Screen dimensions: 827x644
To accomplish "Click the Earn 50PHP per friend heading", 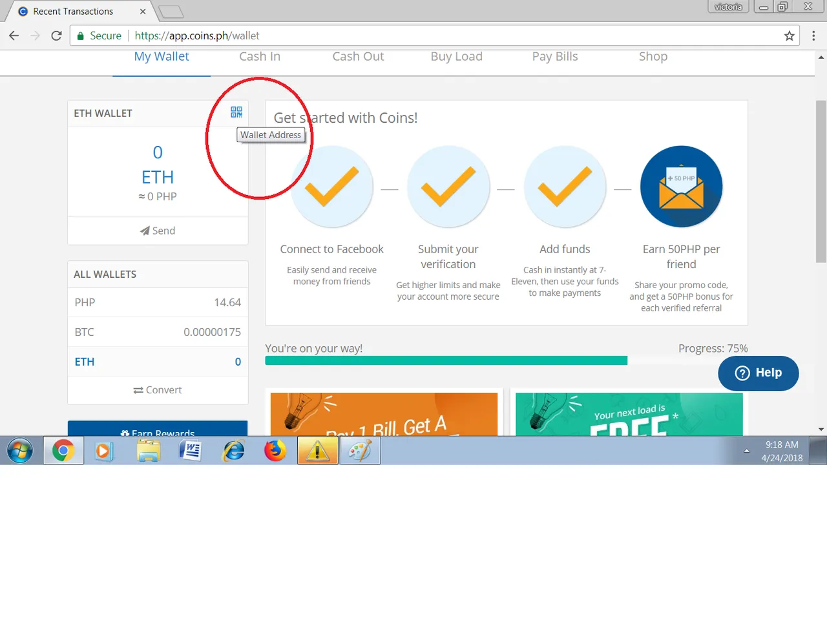I will 681,256.
